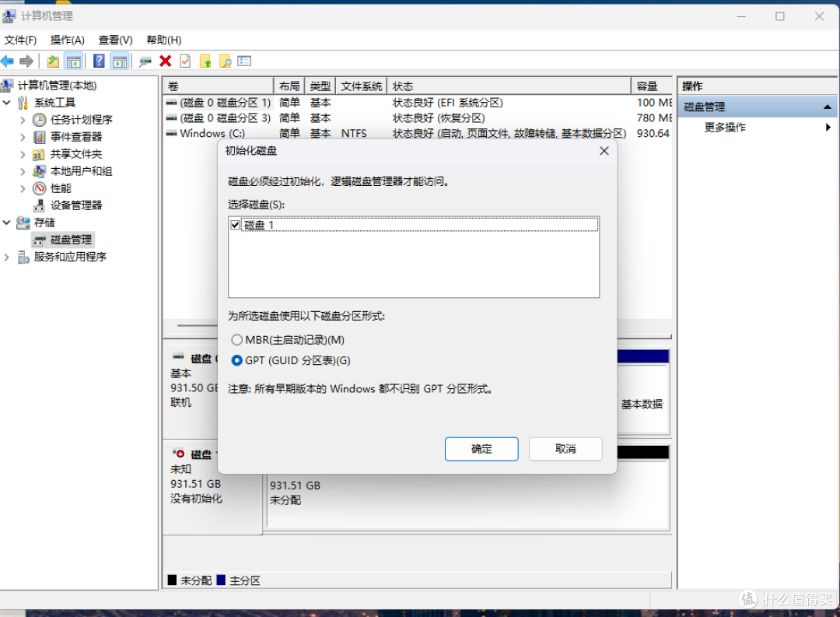The height and width of the screenshot is (617, 840).
Task: Expand the 本地用户和组 node
Action: (x=23, y=171)
